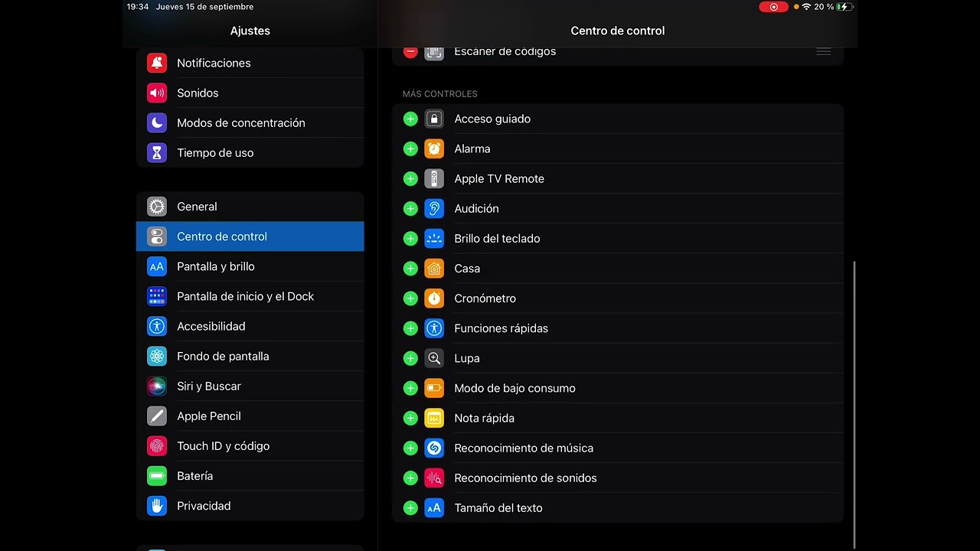Open Notificaciones settings

click(x=250, y=63)
